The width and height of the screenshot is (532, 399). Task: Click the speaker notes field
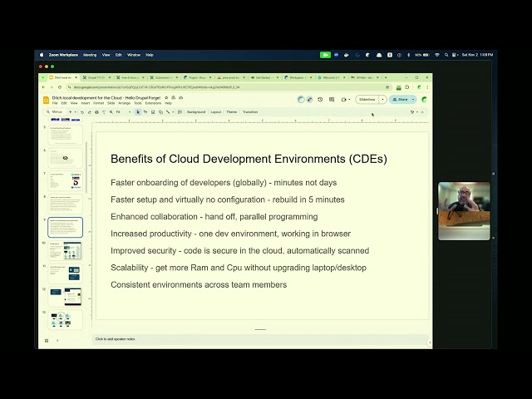click(260, 339)
